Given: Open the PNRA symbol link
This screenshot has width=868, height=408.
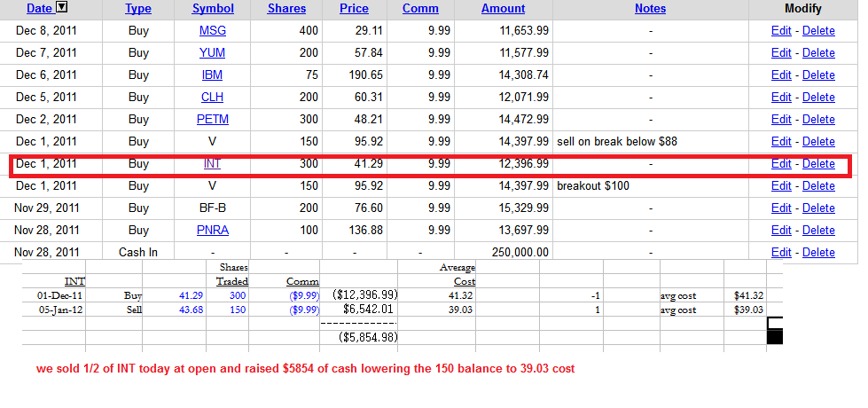Looking at the screenshot, I should click(213, 231).
